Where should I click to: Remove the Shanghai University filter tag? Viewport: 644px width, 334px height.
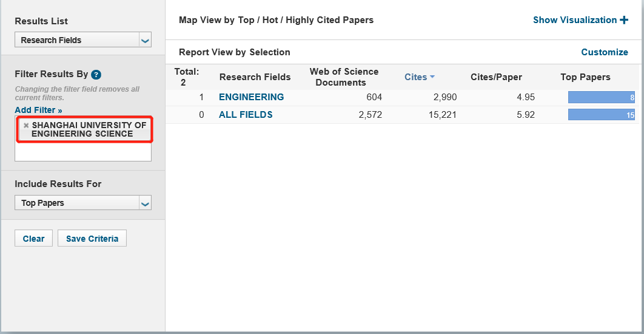point(26,125)
